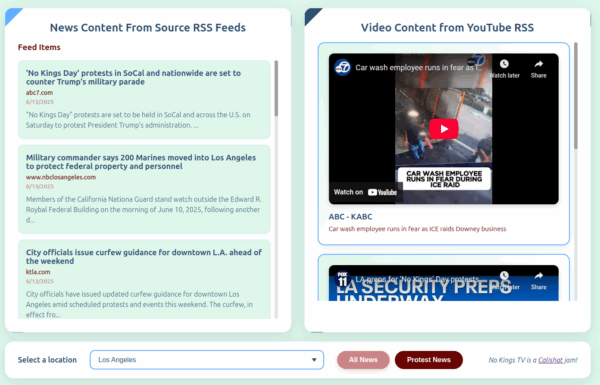Click the www.nbclosangeles.com source link
This screenshot has height=385, width=600.
point(61,177)
